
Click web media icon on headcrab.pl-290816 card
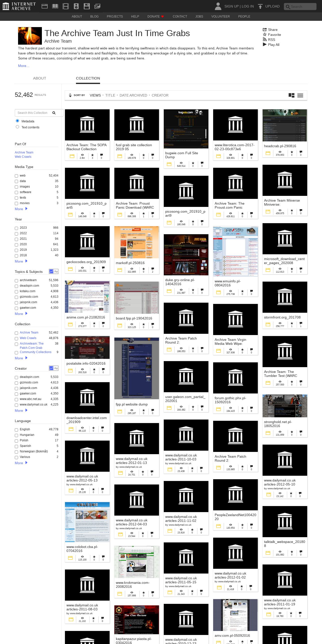pyautogui.click(x=268, y=153)
